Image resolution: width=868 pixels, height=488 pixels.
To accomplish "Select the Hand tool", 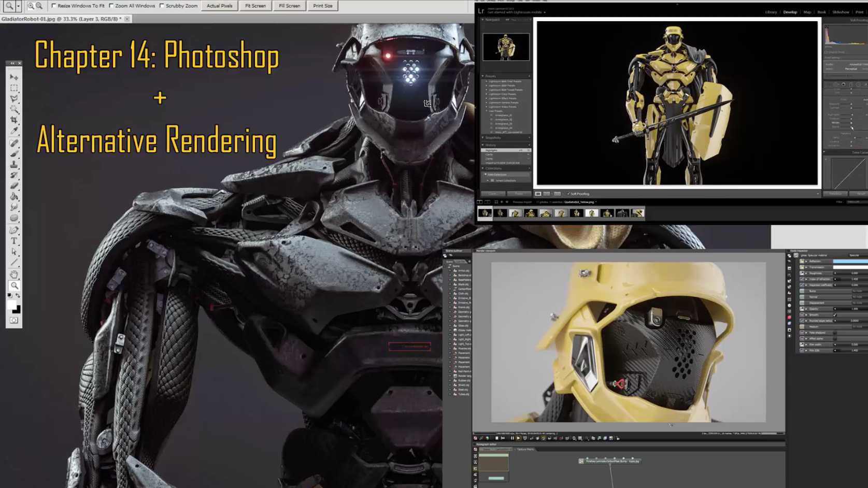I will (14, 275).
